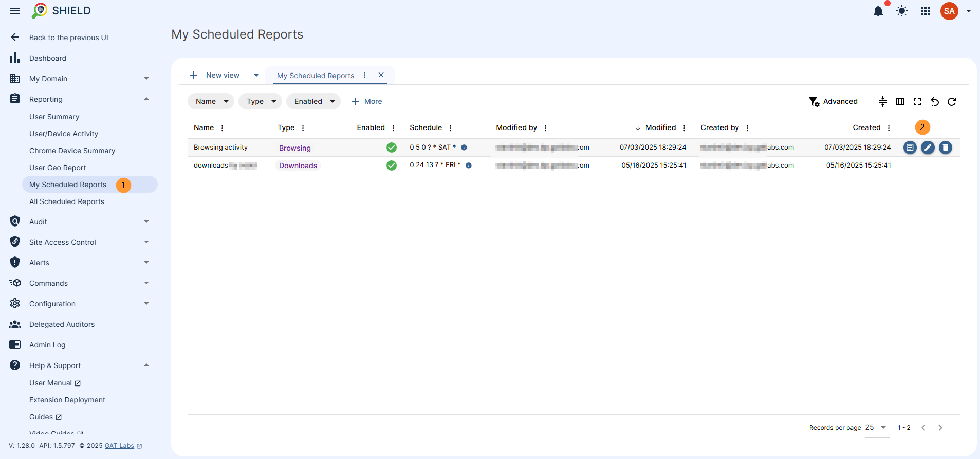Open Chrome Device Summary
980x459 pixels.
72,151
